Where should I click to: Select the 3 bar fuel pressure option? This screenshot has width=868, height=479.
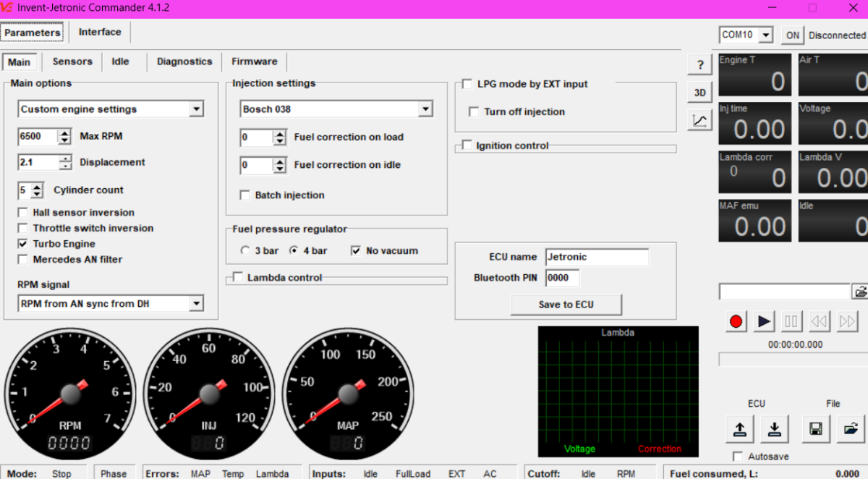[x=244, y=251]
